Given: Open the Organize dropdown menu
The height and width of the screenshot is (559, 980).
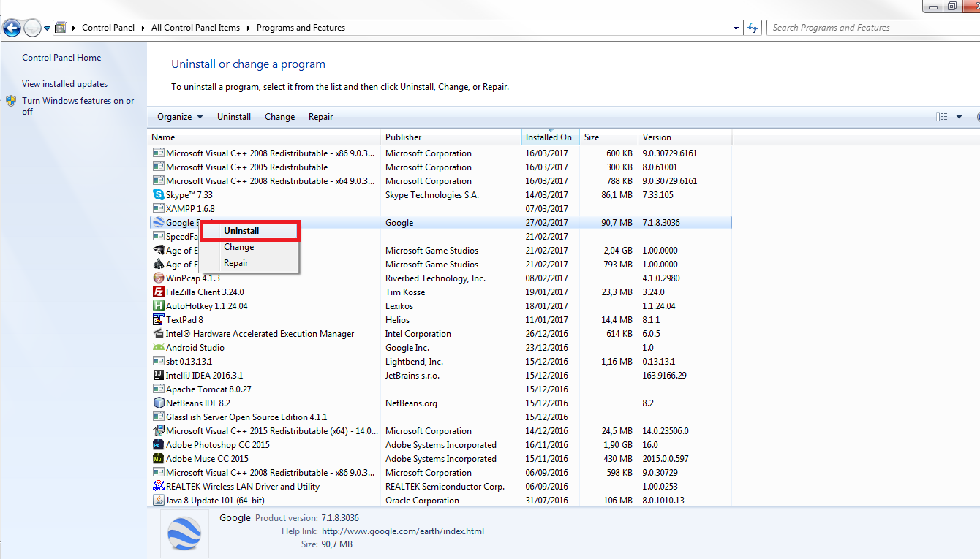Looking at the screenshot, I should tap(179, 117).
